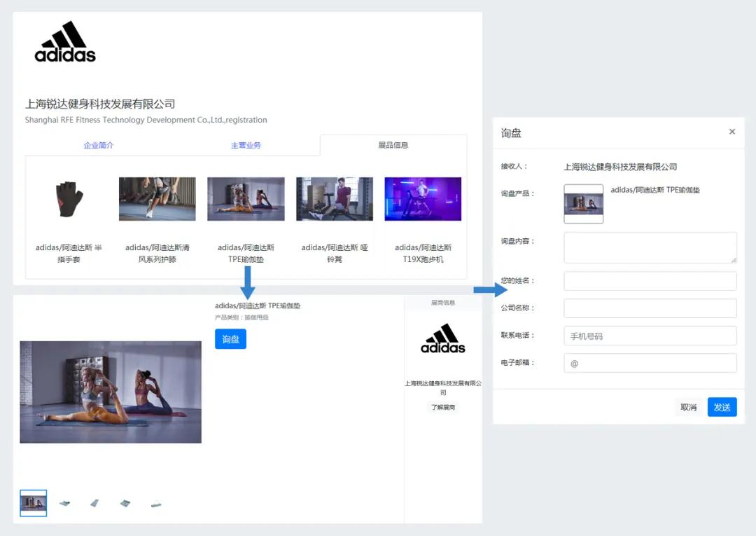Click the recipient company name in dialog
The height and width of the screenshot is (536, 756).
coord(620,167)
